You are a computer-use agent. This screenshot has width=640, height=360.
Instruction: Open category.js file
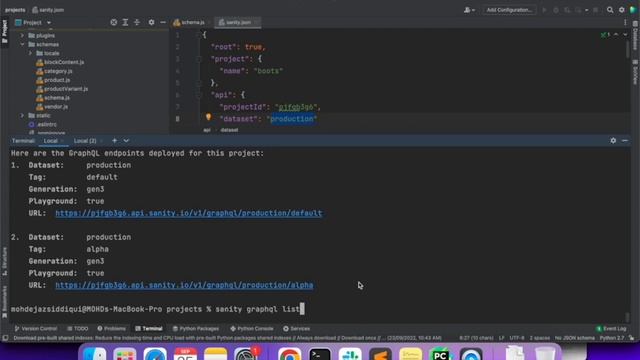click(x=54, y=71)
